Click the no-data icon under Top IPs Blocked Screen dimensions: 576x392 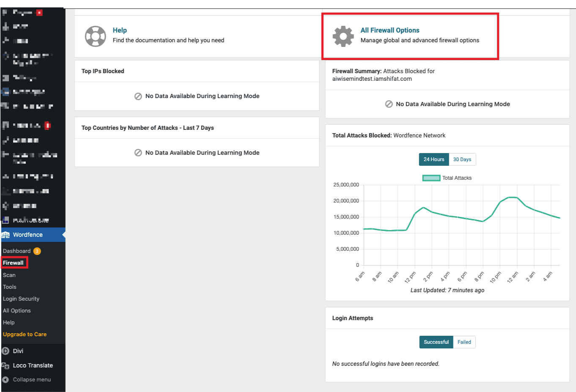coord(138,96)
